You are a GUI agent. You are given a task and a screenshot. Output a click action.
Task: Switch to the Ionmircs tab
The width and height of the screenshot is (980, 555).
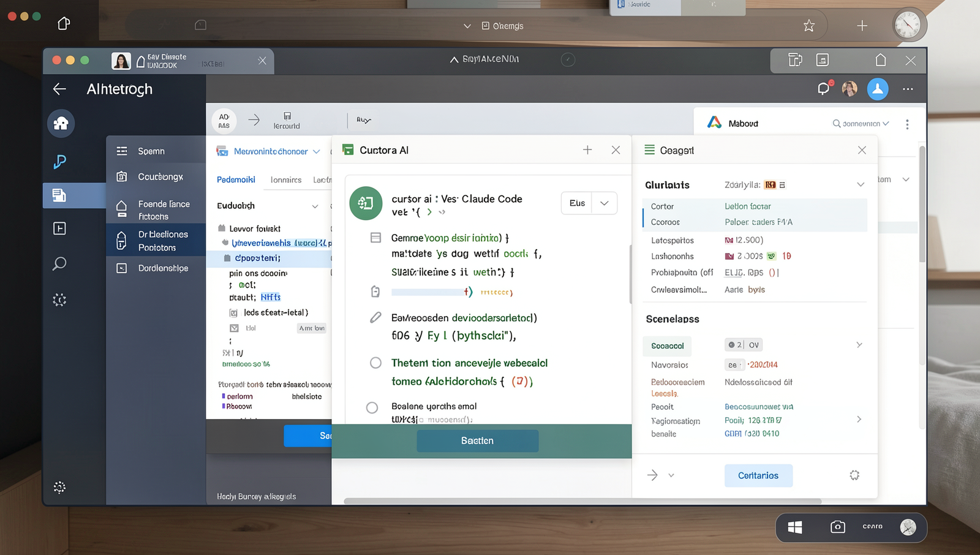coord(286,179)
